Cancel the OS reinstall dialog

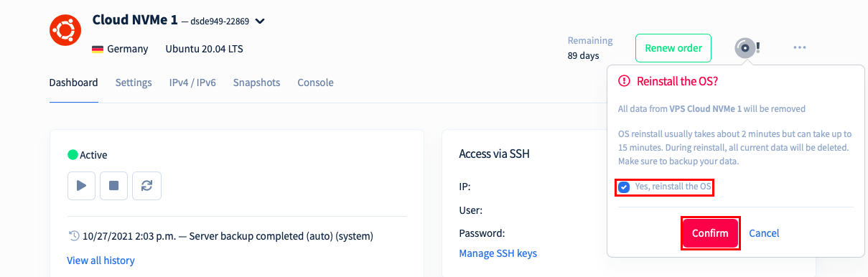[764, 233]
